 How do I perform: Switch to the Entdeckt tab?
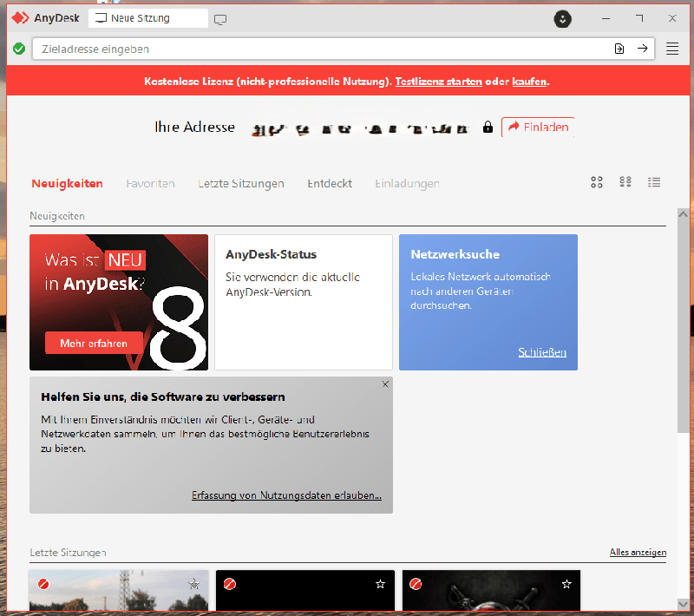click(x=330, y=183)
